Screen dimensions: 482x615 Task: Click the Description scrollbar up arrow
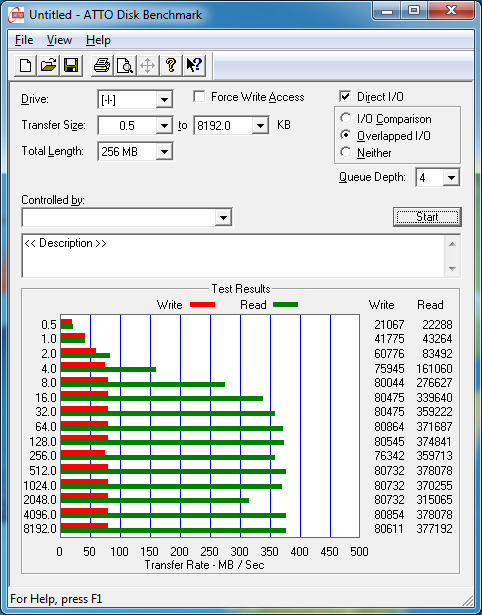click(x=452, y=244)
